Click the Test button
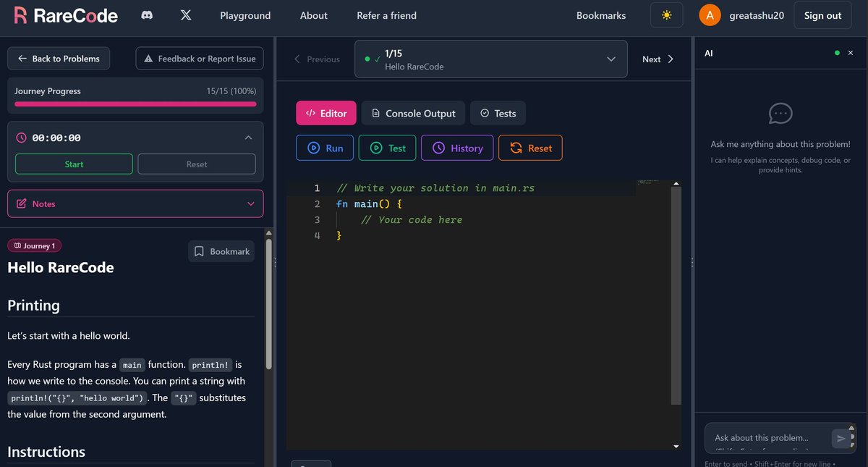The image size is (868, 467). (x=388, y=148)
